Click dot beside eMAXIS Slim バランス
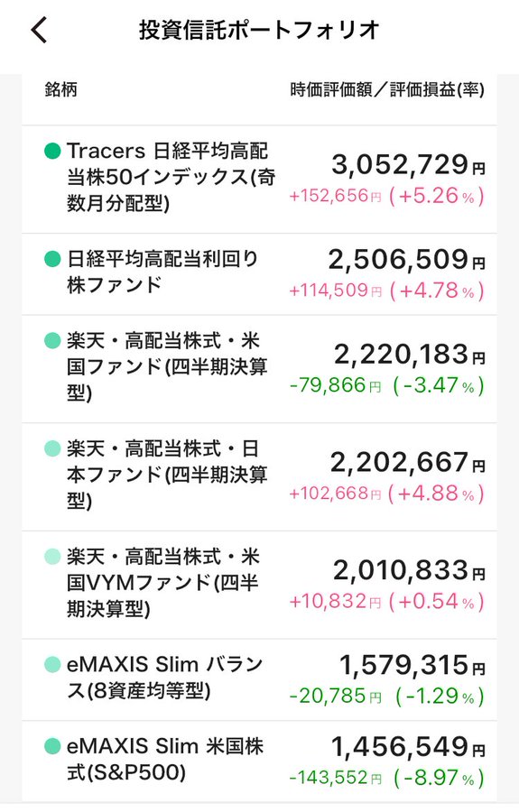Screen dimensions: 519x812 coord(52,664)
